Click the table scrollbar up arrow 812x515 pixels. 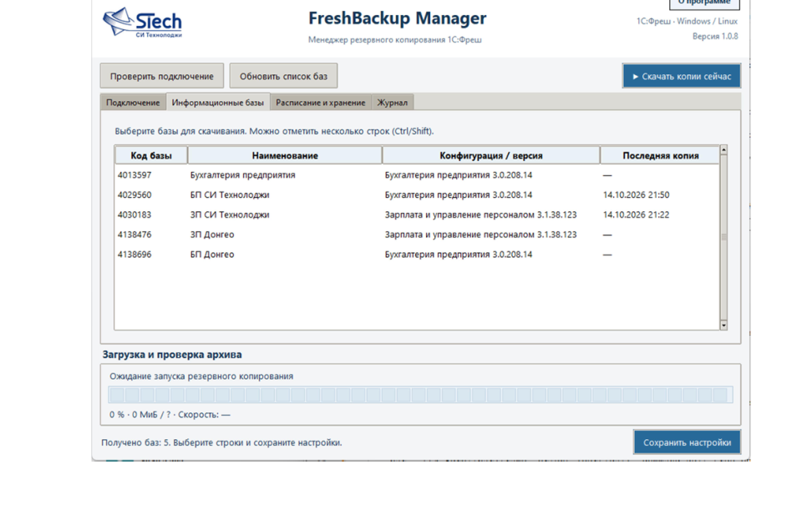click(723, 150)
